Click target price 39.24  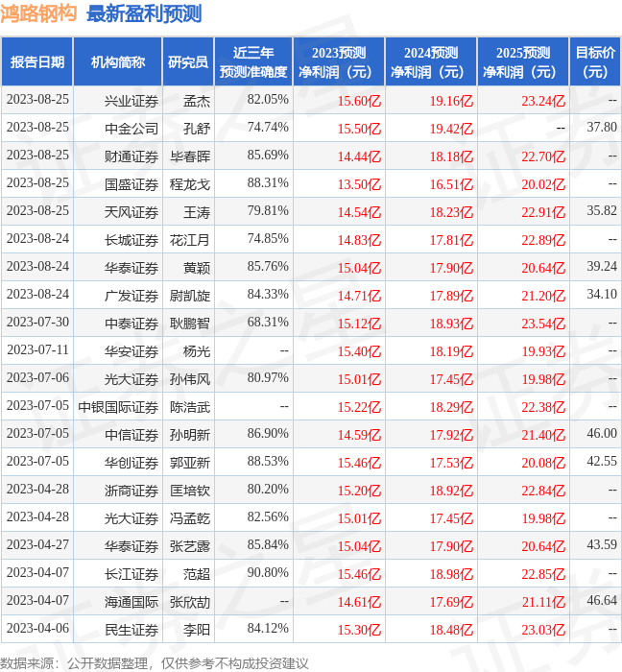point(602,267)
